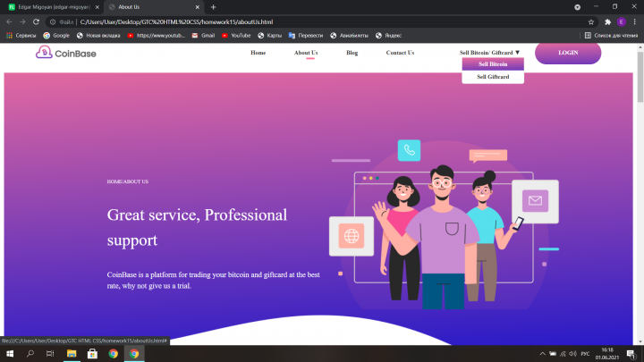644x362 pixels.
Task: Open Перевести bookmark
Action: pyautogui.click(x=306, y=36)
